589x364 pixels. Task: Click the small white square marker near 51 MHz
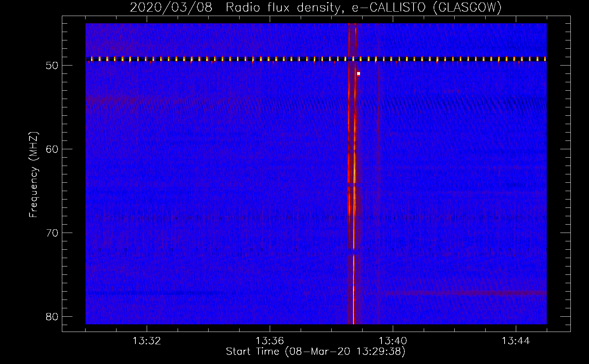(359, 74)
